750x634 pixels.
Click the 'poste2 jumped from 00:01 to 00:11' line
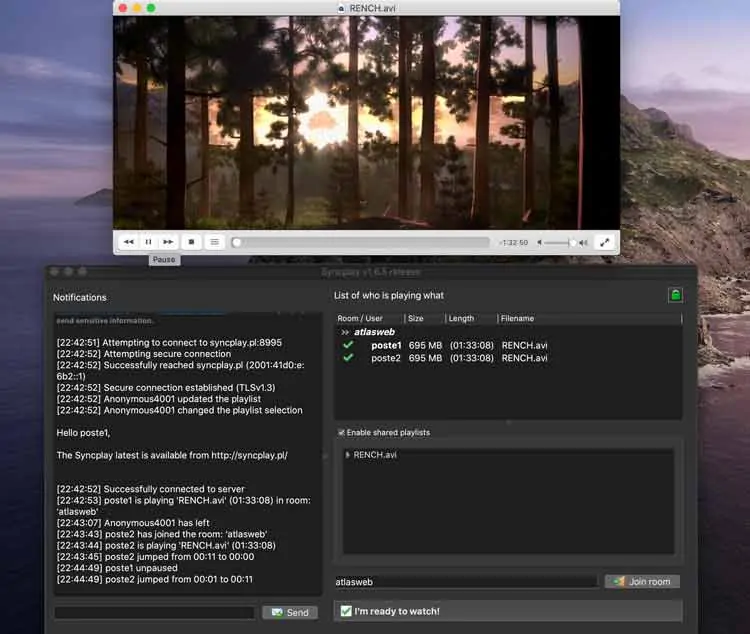coord(154,579)
